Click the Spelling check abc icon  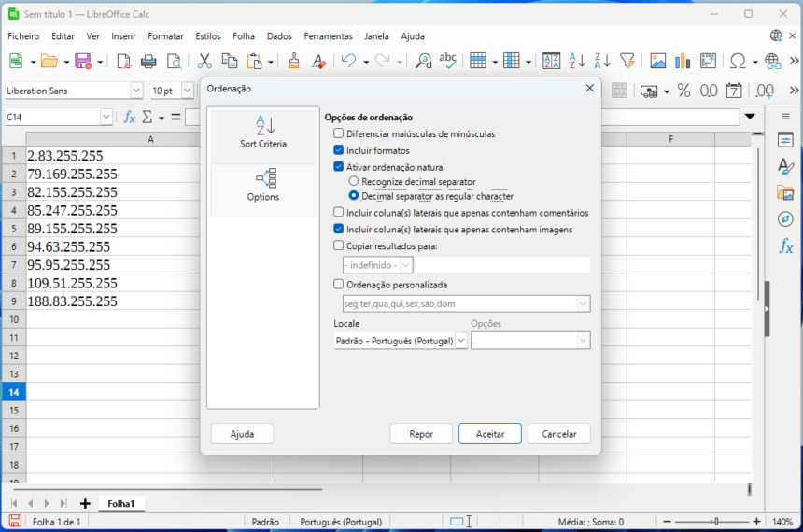pyautogui.click(x=447, y=62)
